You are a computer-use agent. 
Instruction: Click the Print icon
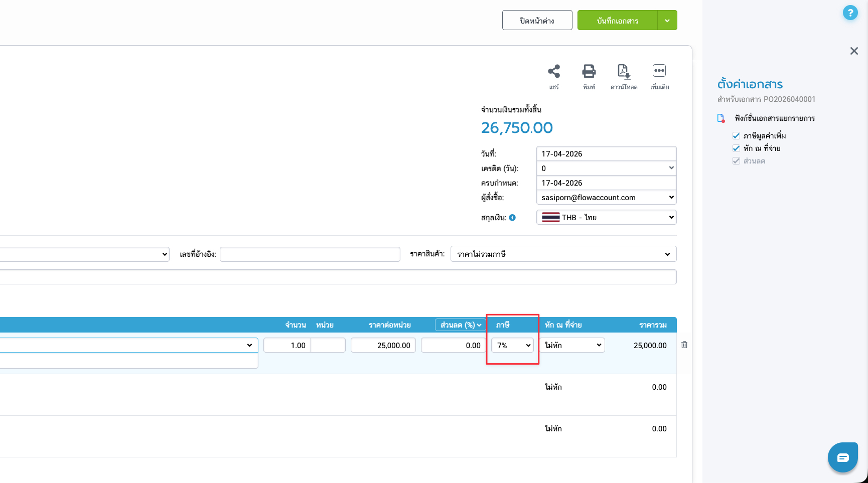[589, 72]
